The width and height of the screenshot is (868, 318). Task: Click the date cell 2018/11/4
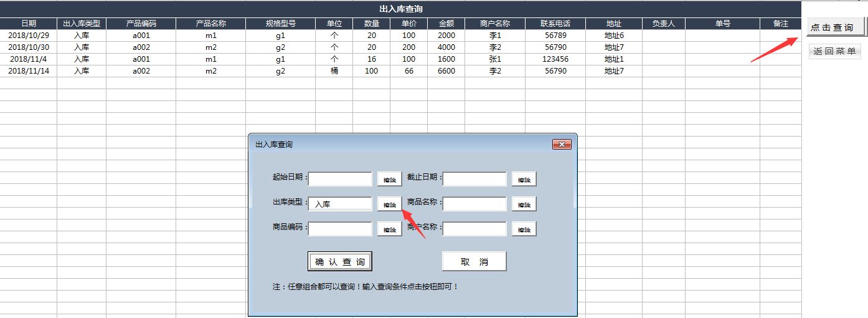point(29,59)
